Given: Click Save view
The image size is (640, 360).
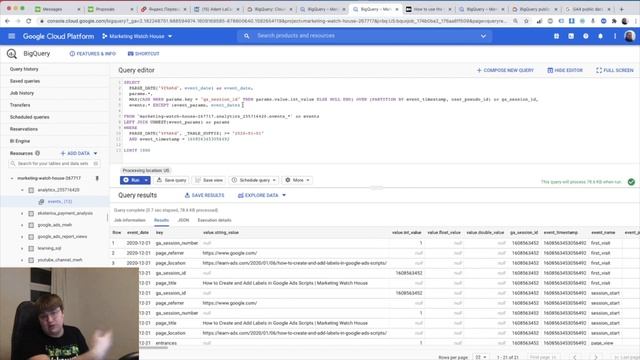Looking at the screenshot, I should tap(209, 180).
